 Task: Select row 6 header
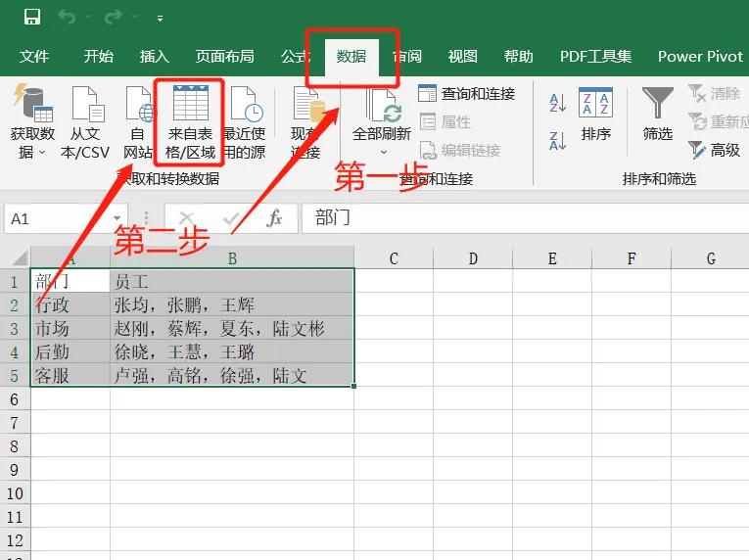(15, 398)
